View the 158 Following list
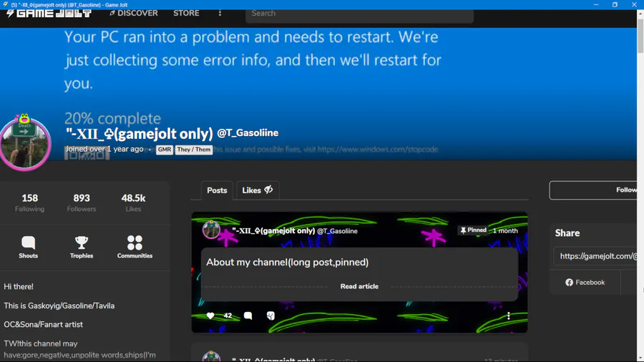644x362 pixels. coord(29,202)
